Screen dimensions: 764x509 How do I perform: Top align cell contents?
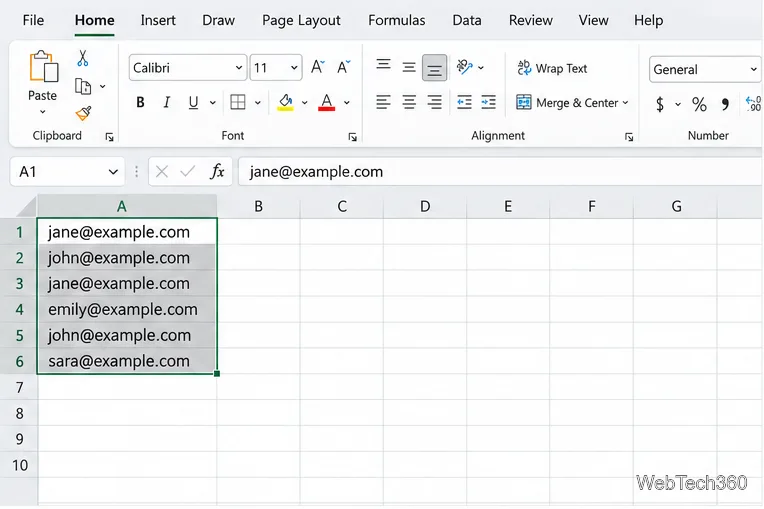[383, 65]
